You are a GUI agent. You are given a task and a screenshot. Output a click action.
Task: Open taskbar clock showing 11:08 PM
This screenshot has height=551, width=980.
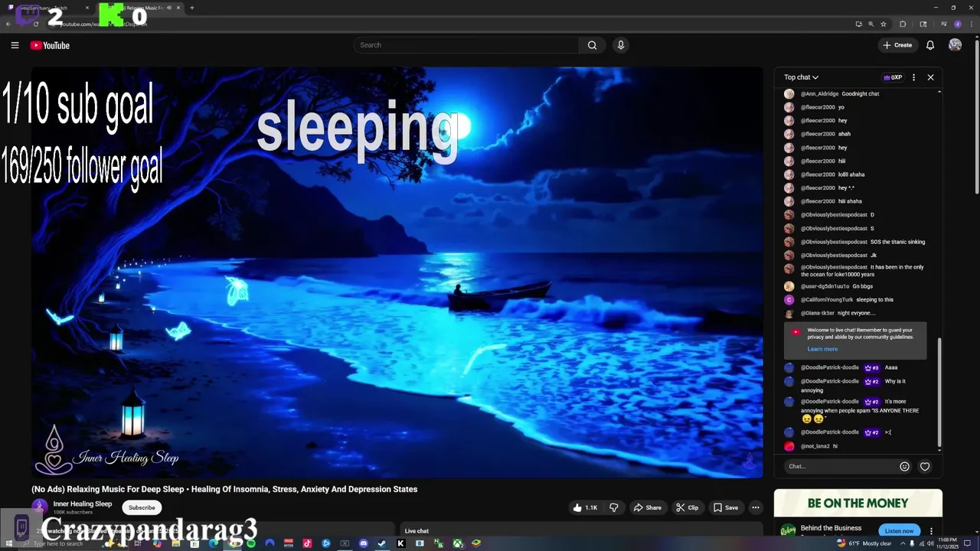pyautogui.click(x=948, y=543)
